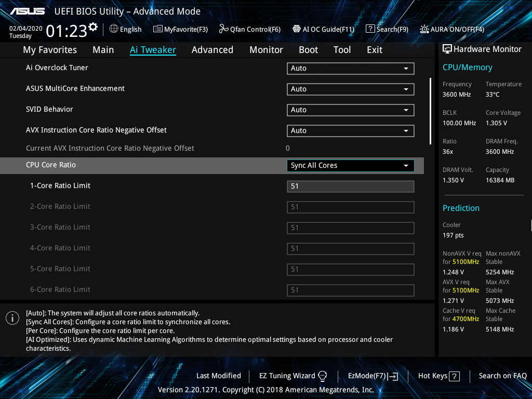
Task: Click the Capacity 16384 MB value
Action: pos(500,180)
